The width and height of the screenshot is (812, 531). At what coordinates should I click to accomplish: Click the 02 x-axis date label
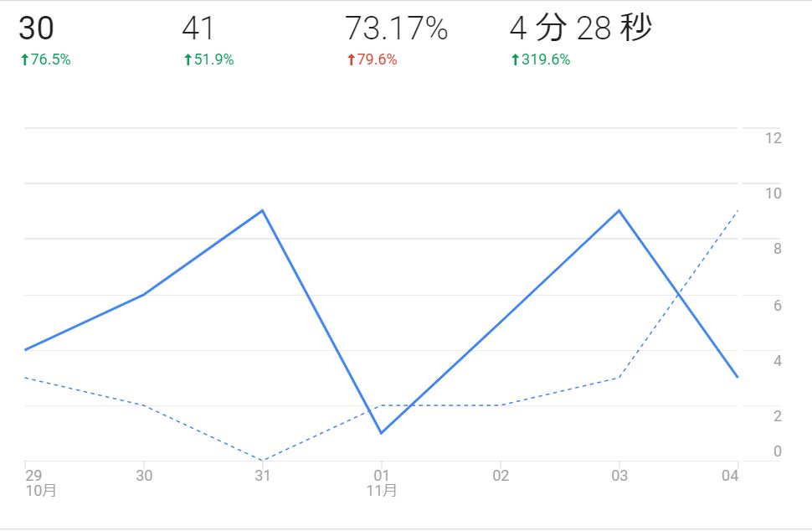500,476
